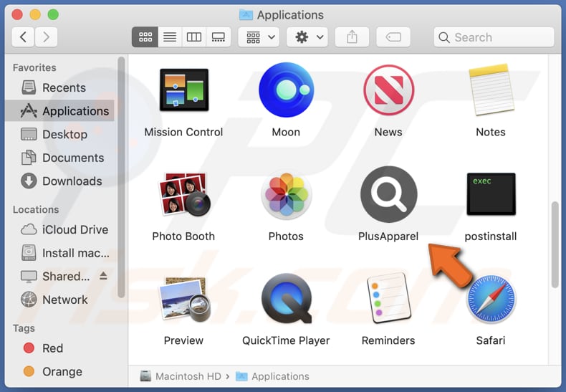Open the Photo Booth app icon
Viewport: 566px width, 392px height.
click(x=183, y=194)
